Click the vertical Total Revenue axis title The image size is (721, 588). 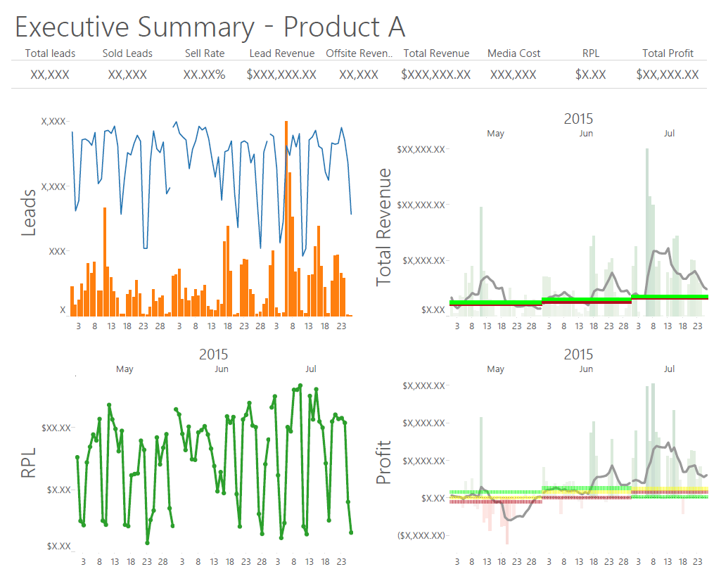383,227
